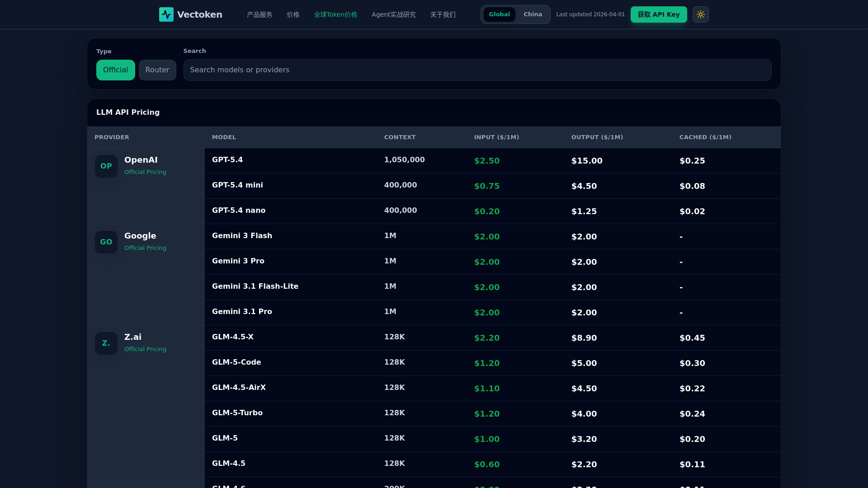Image resolution: width=868 pixels, height=488 pixels.
Task: Click the OpenAI OP provider badge
Action: (x=106, y=166)
